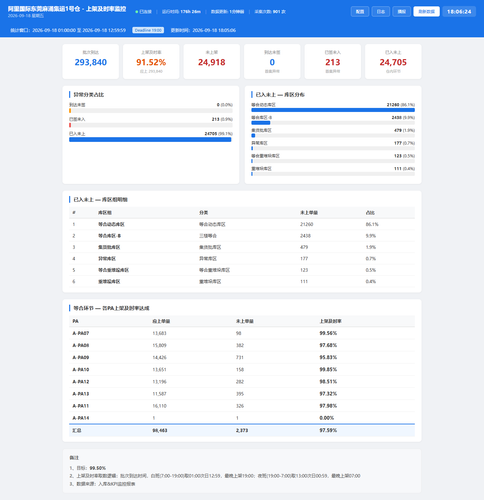Select the A-PA09 row label

pos(81,357)
